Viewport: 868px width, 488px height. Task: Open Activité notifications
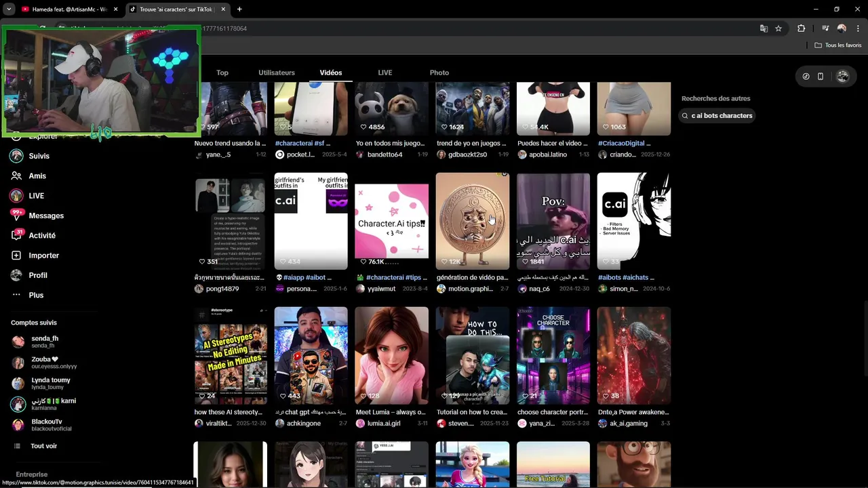42,235
